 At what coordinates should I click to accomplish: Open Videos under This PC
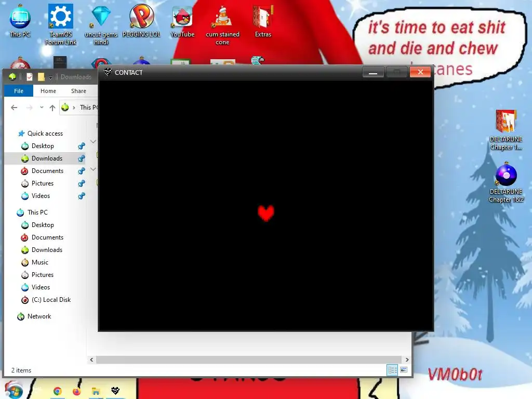click(41, 287)
